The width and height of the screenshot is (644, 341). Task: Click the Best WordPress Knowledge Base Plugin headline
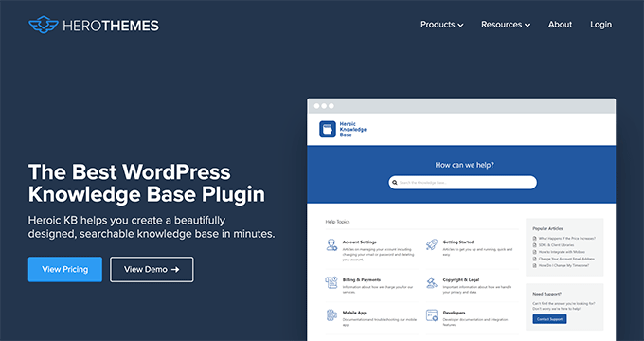pyautogui.click(x=147, y=183)
